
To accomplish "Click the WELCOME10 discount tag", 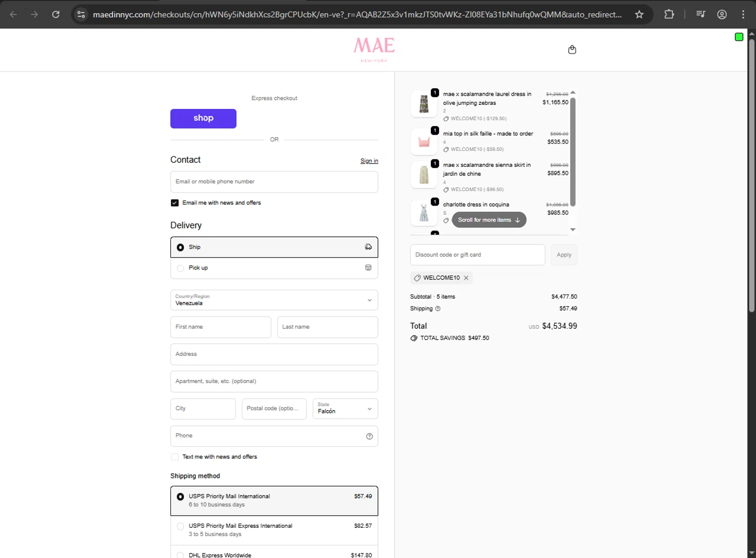I will tap(442, 278).
